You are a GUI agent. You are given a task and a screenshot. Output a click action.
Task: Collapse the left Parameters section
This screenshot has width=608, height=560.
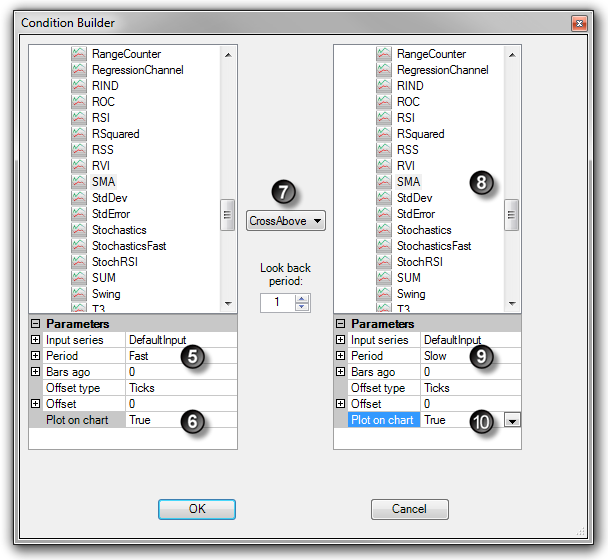[36, 324]
